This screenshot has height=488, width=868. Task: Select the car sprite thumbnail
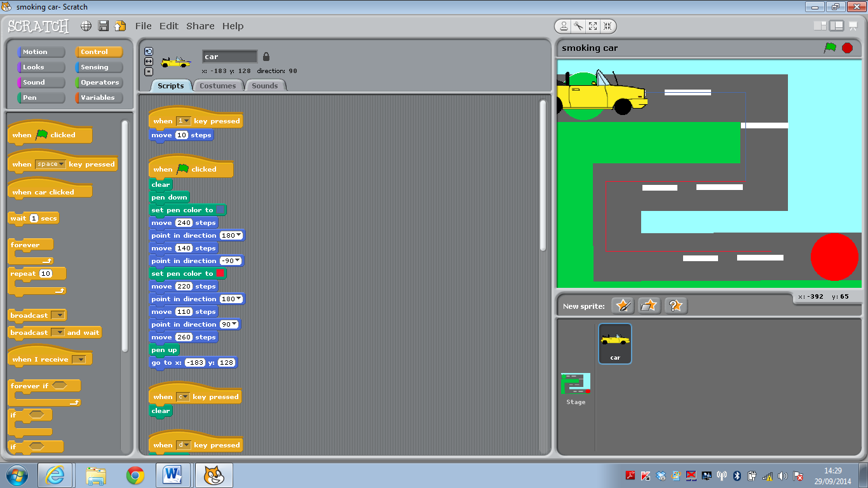(615, 344)
